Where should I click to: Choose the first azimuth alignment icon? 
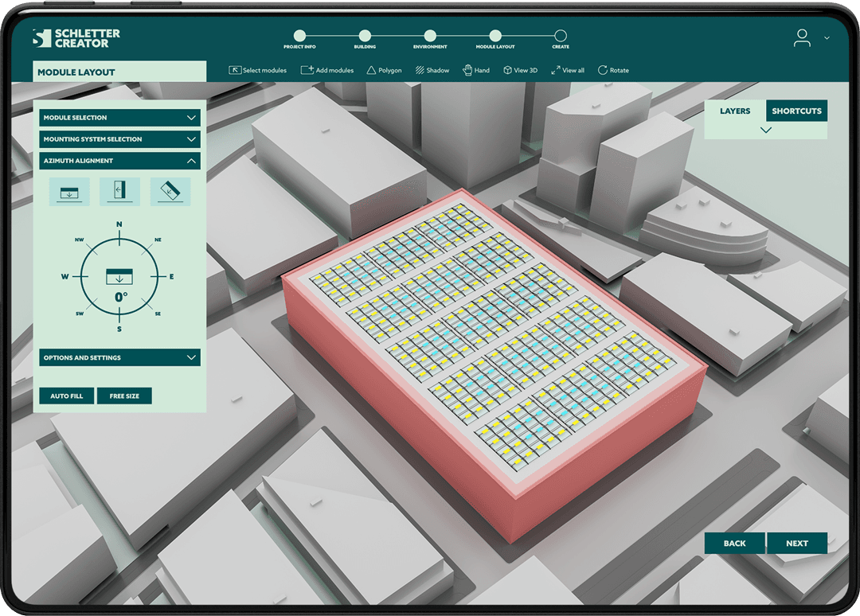[x=69, y=192]
